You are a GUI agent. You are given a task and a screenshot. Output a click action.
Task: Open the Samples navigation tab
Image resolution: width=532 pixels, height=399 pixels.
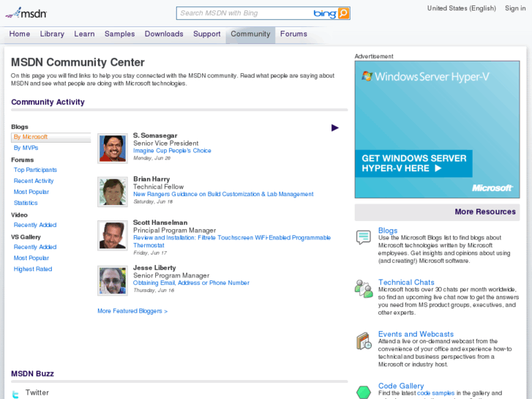click(120, 34)
